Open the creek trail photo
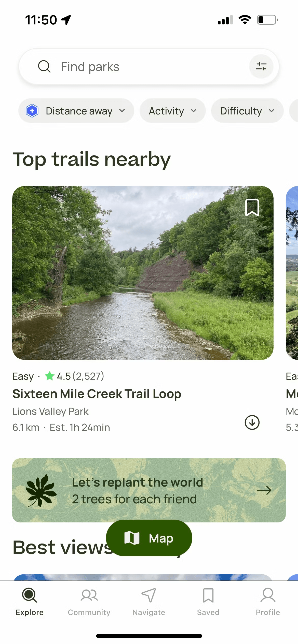Viewport: 298px width, 644px height. click(143, 273)
